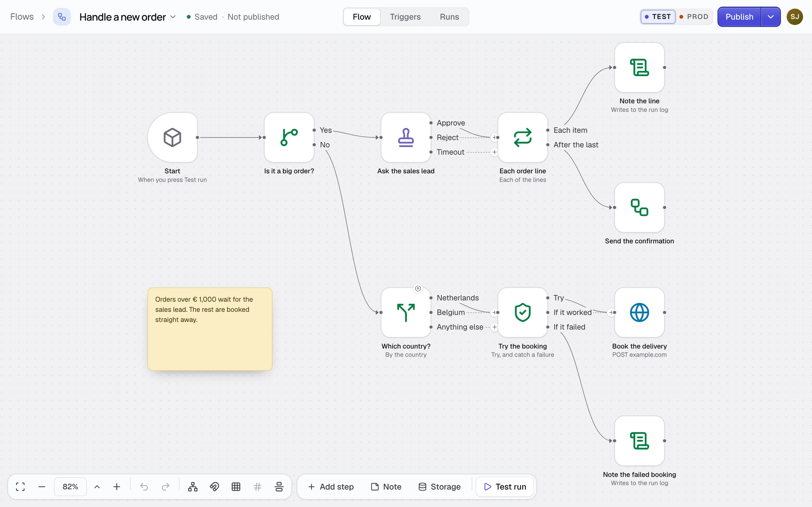Toggle the grid display icon
Viewport: 812px width, 507px height.
pos(236,486)
